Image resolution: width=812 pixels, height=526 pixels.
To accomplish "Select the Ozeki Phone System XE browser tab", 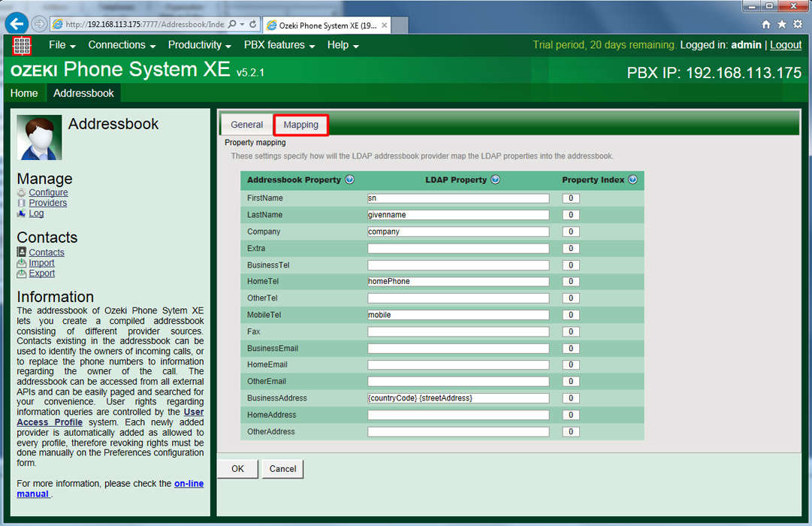I will pyautogui.click(x=328, y=25).
